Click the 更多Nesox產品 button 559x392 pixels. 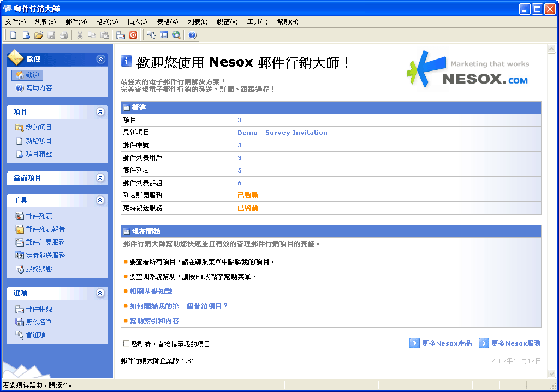point(441,343)
